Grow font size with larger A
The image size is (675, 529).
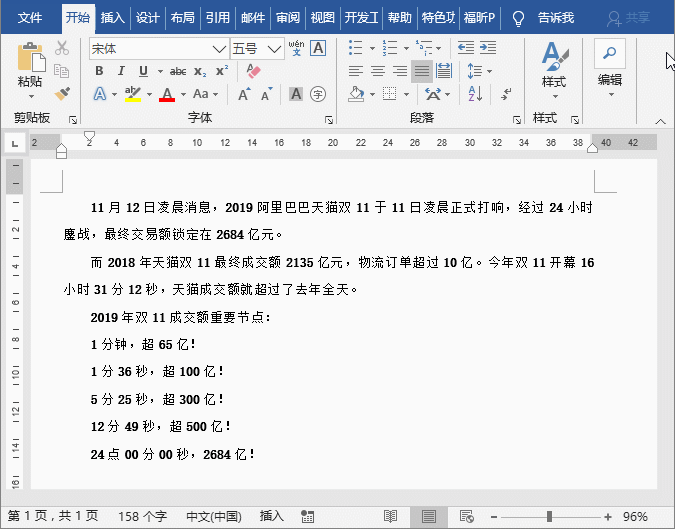245,93
